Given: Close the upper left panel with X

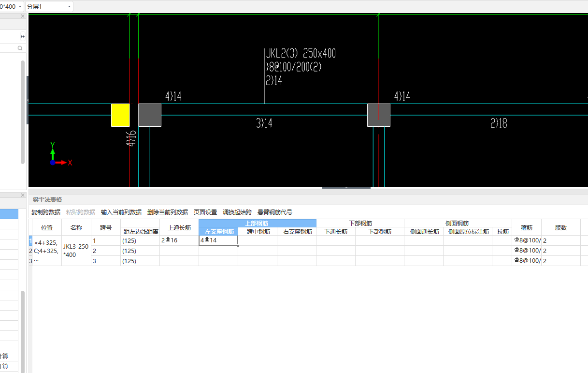Looking at the screenshot, I should (22, 16).
